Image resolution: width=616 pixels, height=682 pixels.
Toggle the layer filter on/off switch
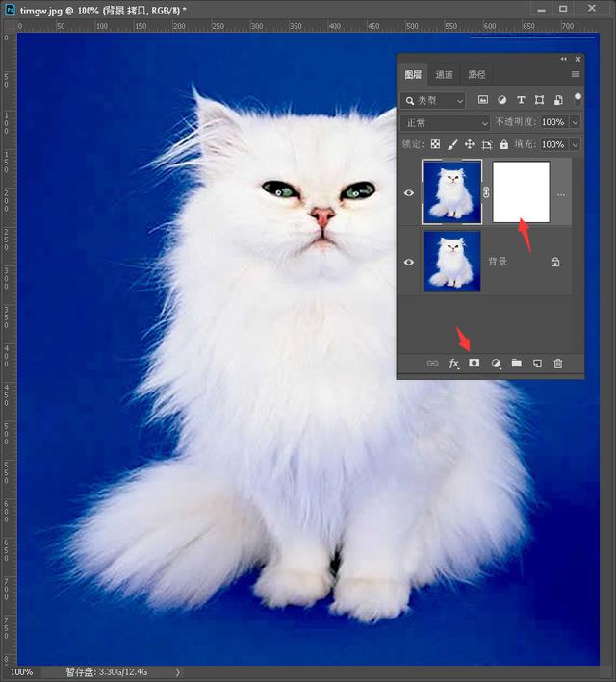pyautogui.click(x=577, y=99)
